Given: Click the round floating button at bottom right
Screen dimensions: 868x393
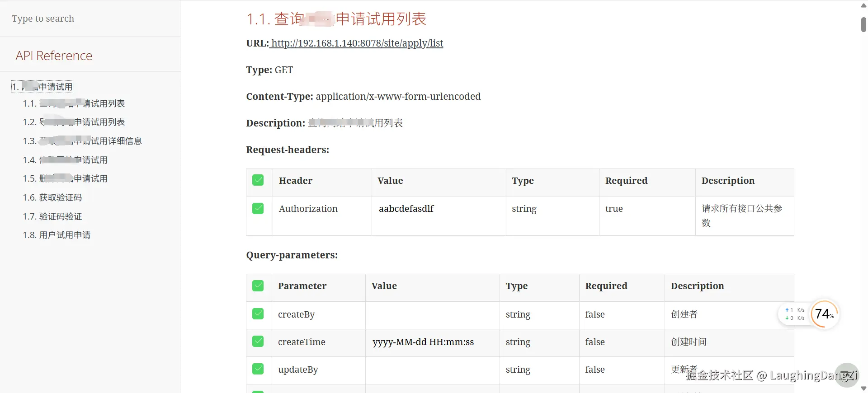Looking at the screenshot, I should (846, 375).
